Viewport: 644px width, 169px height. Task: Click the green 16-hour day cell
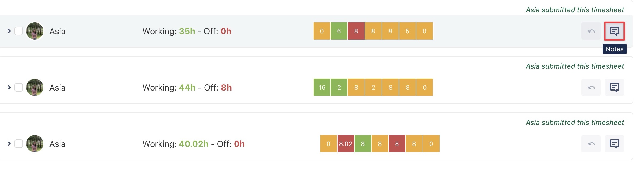[322, 87]
